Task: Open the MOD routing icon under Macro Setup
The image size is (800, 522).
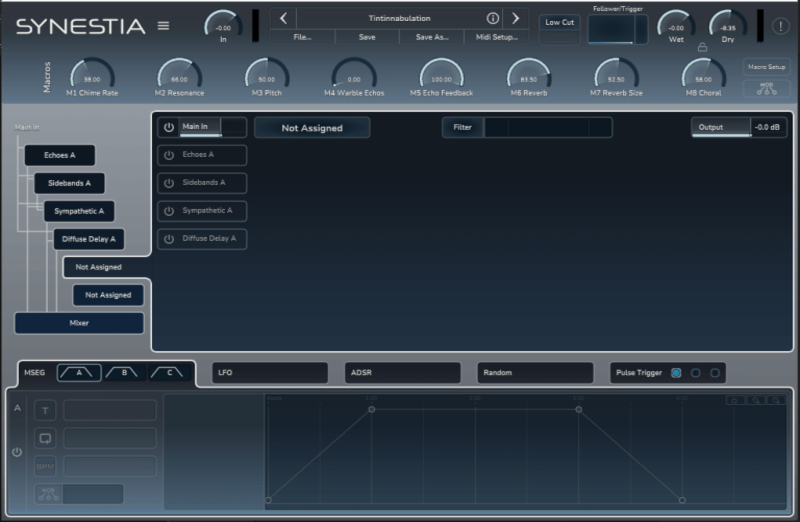Action: [x=767, y=89]
